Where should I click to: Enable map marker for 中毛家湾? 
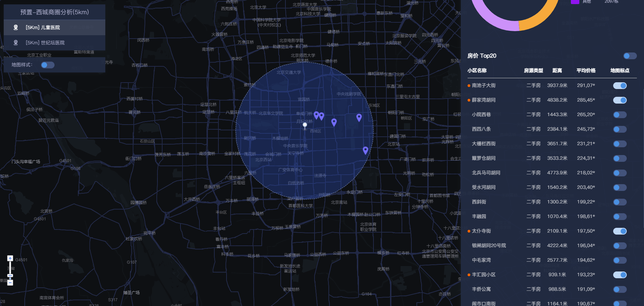click(x=620, y=260)
